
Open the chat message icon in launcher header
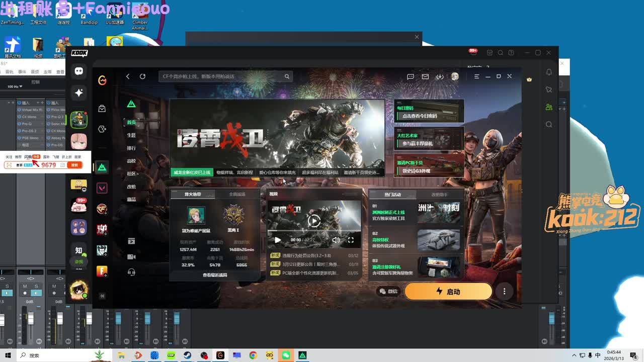click(411, 76)
